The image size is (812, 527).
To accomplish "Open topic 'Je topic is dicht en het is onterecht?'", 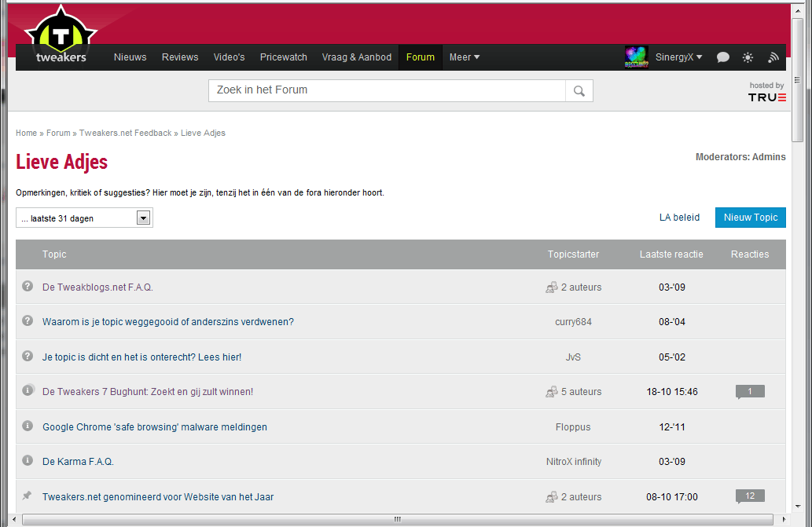I will 142,357.
